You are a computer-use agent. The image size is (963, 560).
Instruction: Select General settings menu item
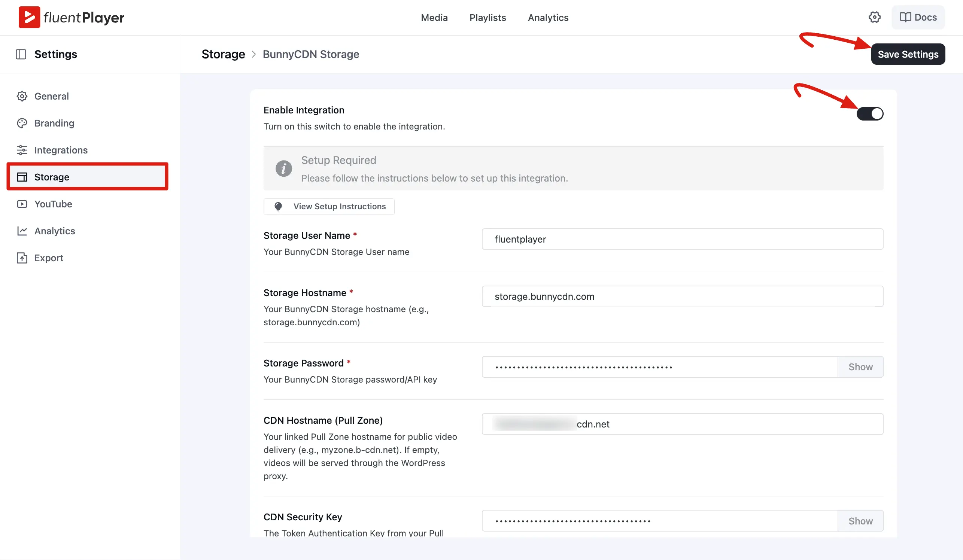pos(88,96)
